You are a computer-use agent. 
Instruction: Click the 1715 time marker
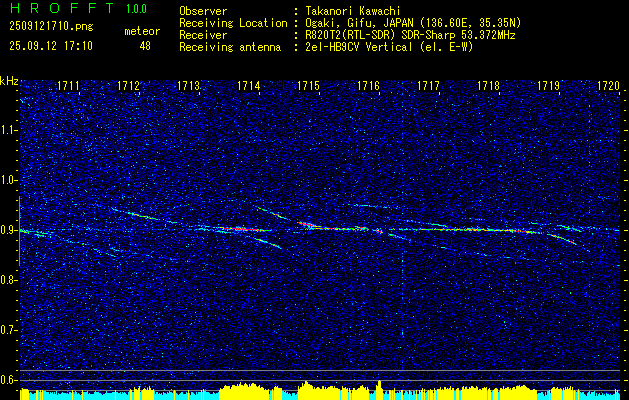[x=308, y=85]
